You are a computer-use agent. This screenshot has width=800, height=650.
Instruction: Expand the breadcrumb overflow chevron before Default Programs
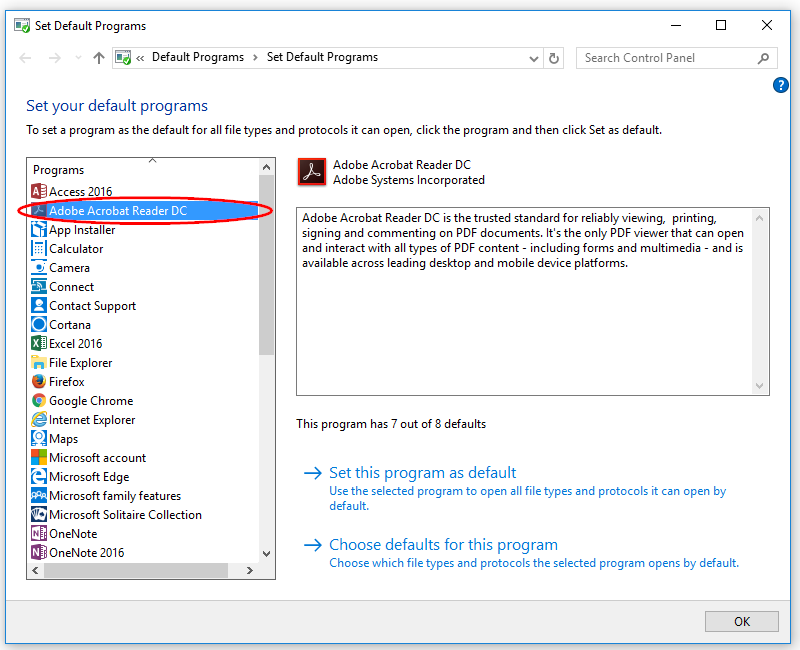(140, 58)
